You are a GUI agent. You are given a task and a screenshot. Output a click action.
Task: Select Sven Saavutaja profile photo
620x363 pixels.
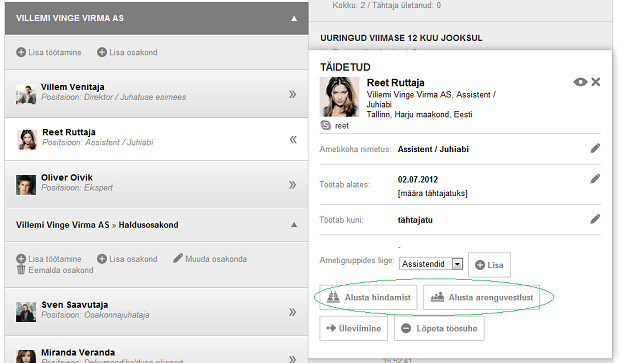click(26, 312)
